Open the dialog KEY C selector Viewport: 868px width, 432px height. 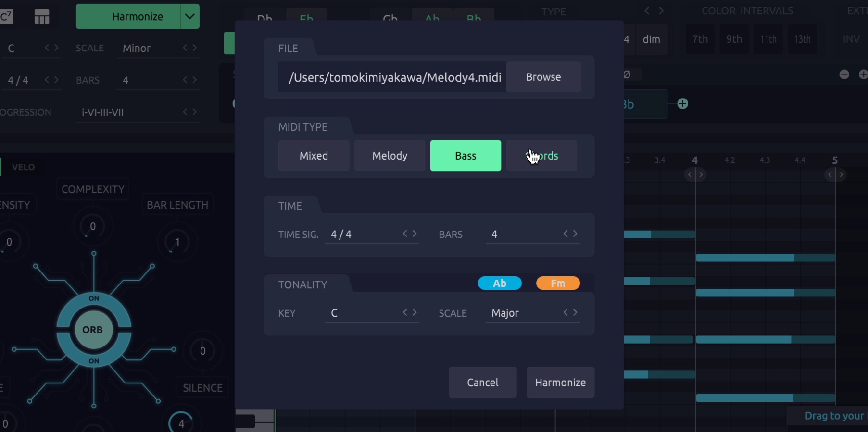pyautogui.click(x=372, y=313)
